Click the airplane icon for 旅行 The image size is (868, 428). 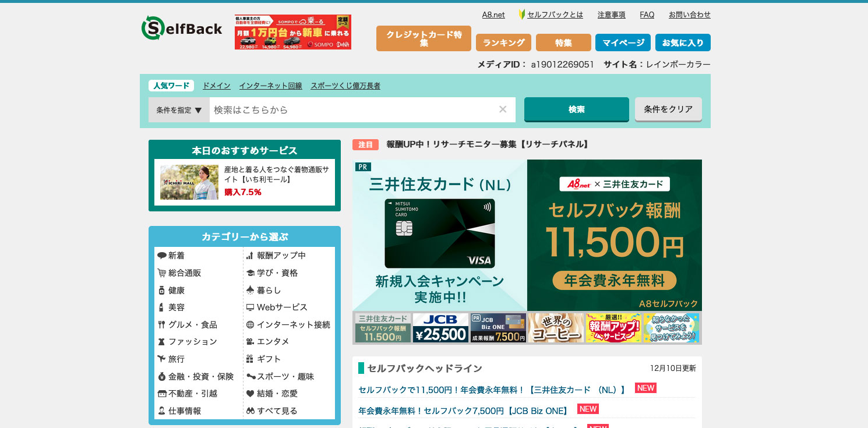click(161, 359)
